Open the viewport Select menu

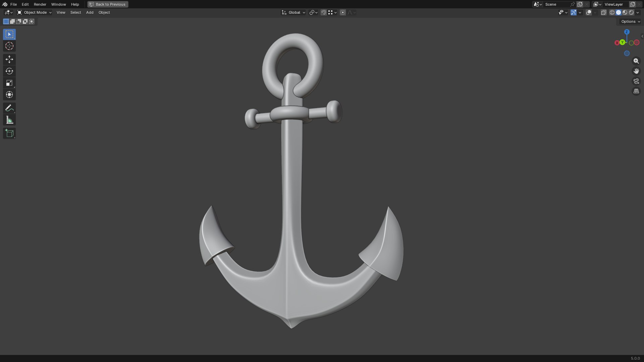75,12
